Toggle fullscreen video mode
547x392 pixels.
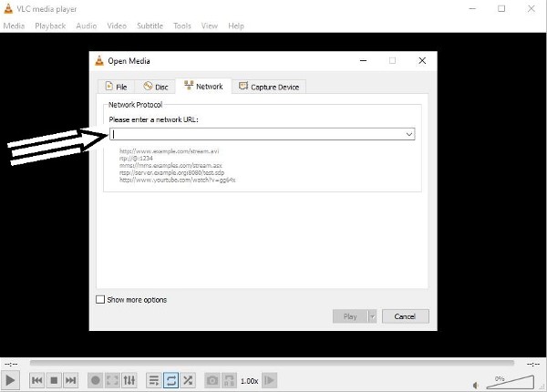[x=112, y=380]
